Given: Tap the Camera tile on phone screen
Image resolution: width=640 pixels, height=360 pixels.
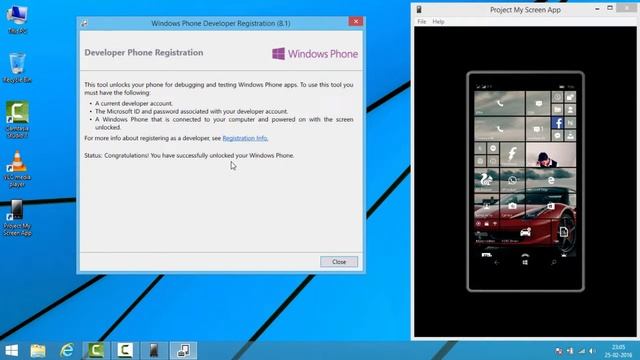Looking at the screenshot, I should pos(512,206).
